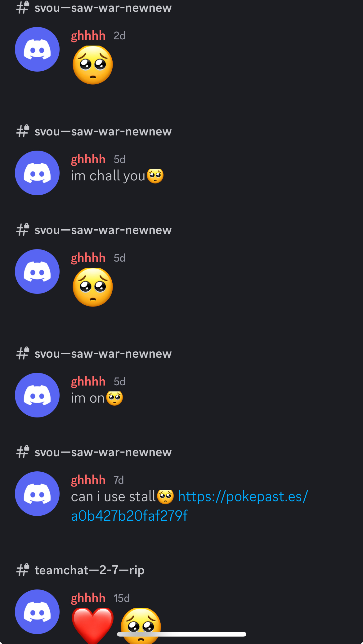
Task: Tap the pleading emoji after 'im chall you'
Action: [155, 176]
